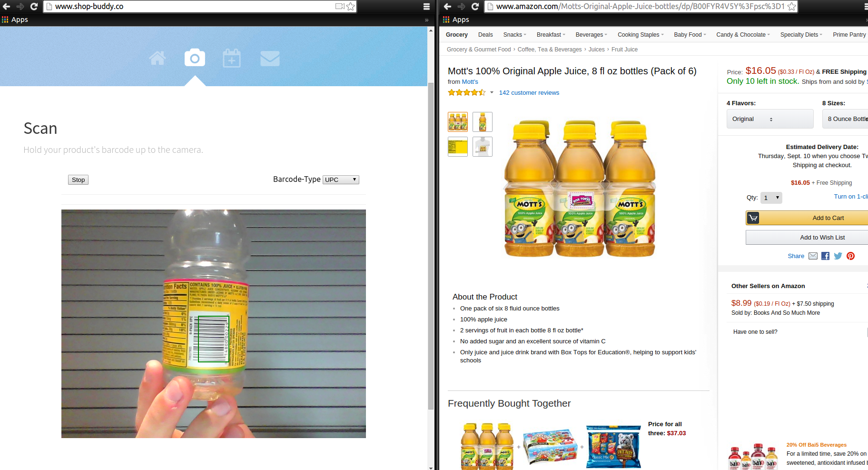Expand the Breakfast menu

click(x=551, y=35)
